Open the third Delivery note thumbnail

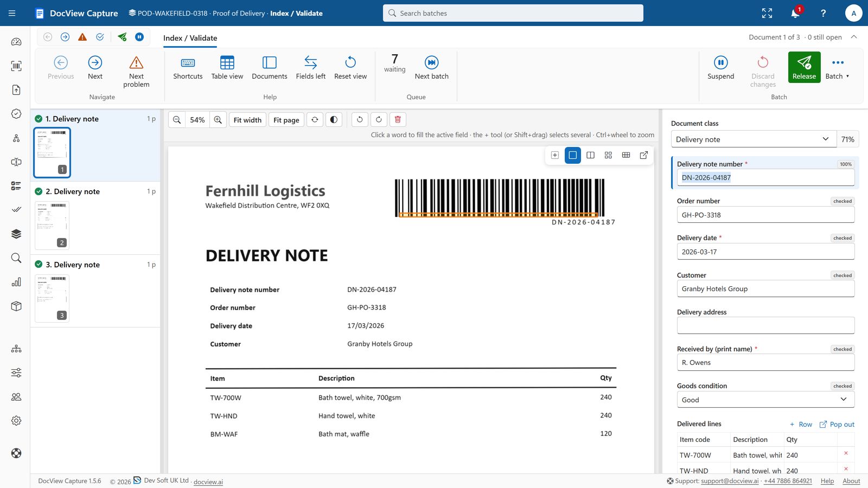(52, 298)
